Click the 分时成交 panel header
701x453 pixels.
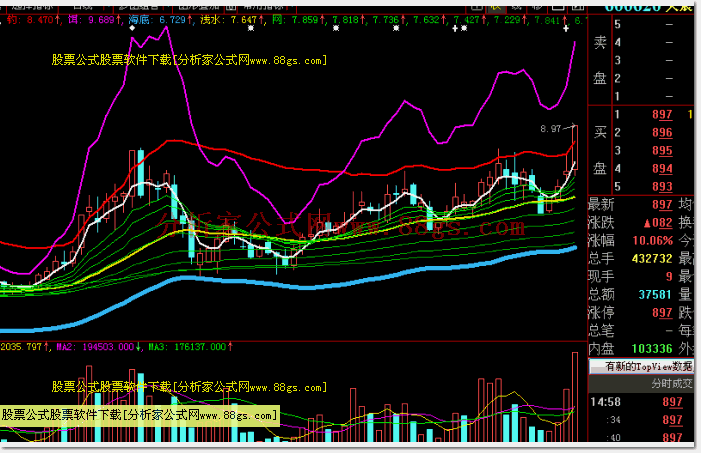672,384
